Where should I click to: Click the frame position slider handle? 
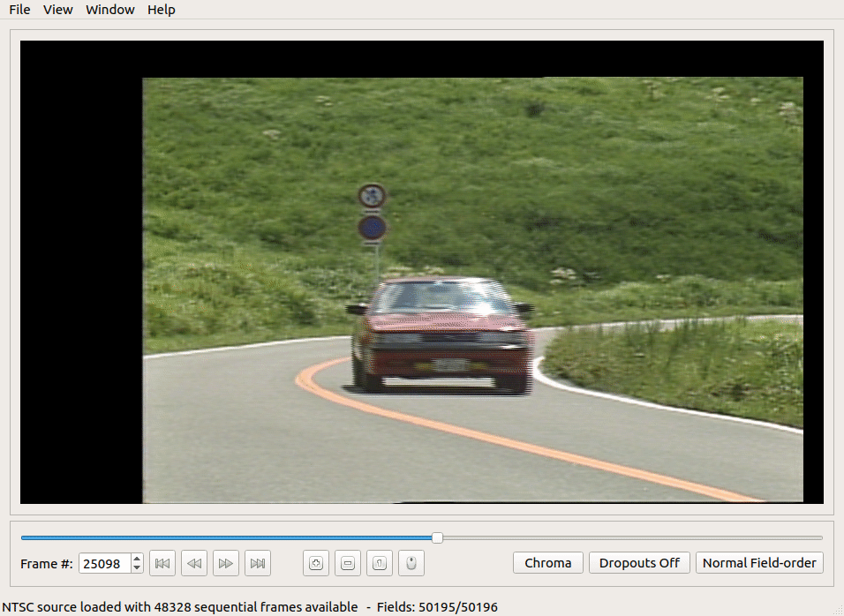[437, 537]
